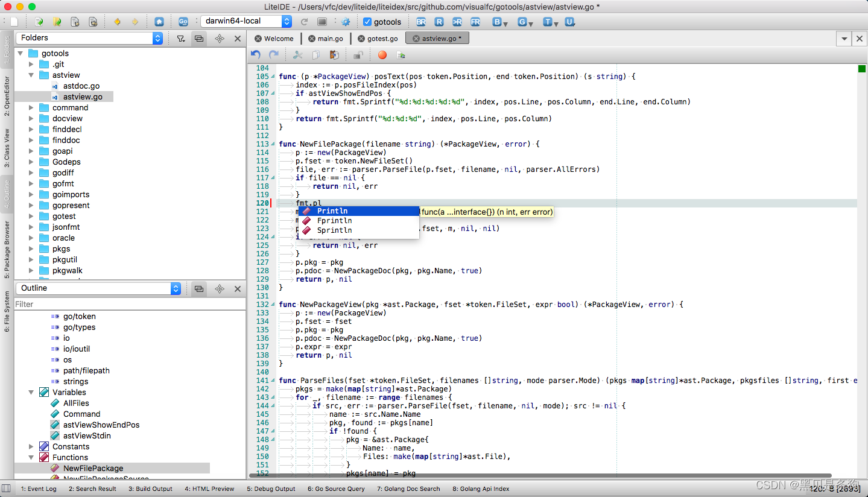This screenshot has width=868, height=497.
Task: Expand the oracle folder
Action: click(x=31, y=238)
